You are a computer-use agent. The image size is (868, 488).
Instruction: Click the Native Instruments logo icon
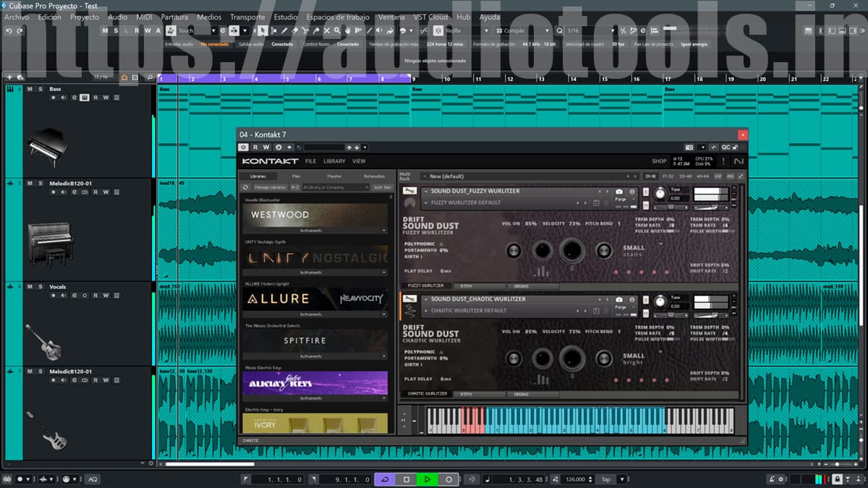click(x=738, y=161)
